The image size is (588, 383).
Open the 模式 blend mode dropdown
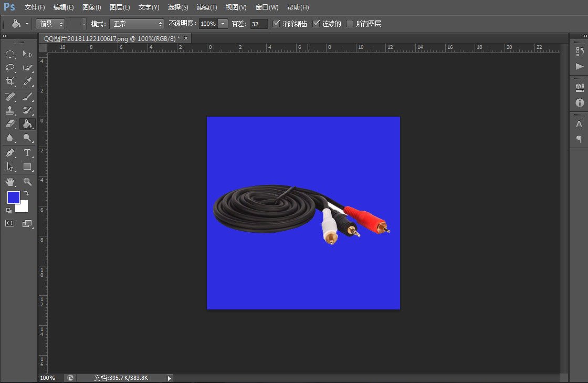pos(136,24)
